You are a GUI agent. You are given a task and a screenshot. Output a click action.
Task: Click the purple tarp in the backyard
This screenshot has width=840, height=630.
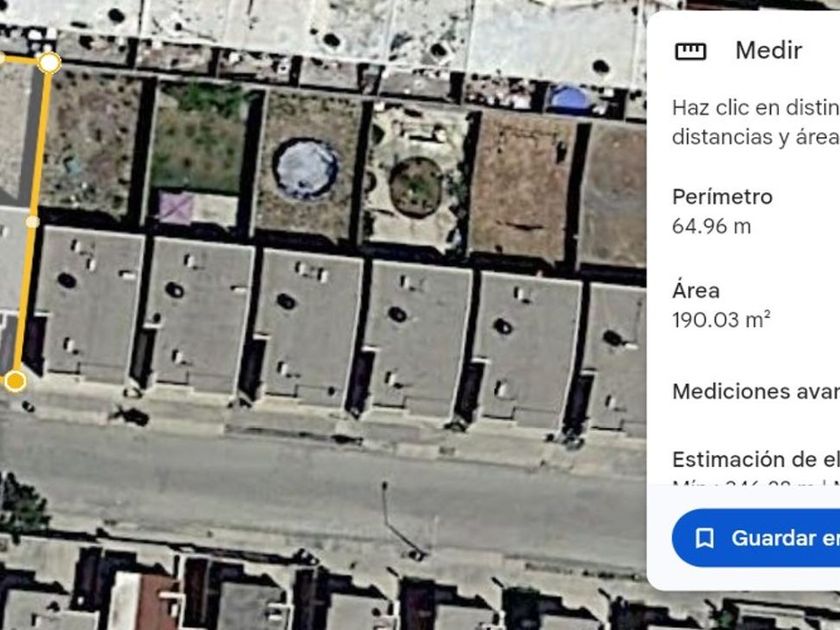[x=175, y=208]
